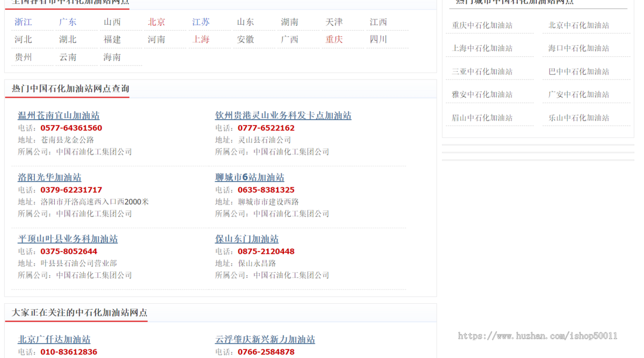
Task: Click phone number 0875-2120448
Action: click(266, 251)
